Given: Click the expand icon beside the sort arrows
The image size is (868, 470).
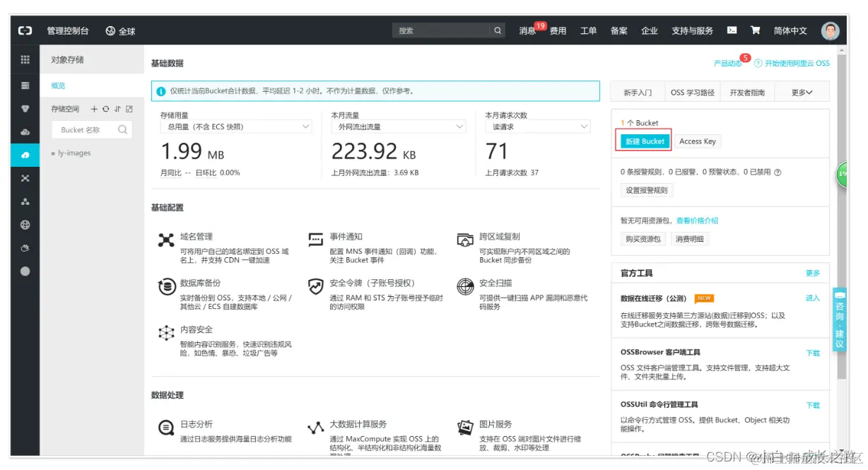Looking at the screenshot, I should point(129,109).
